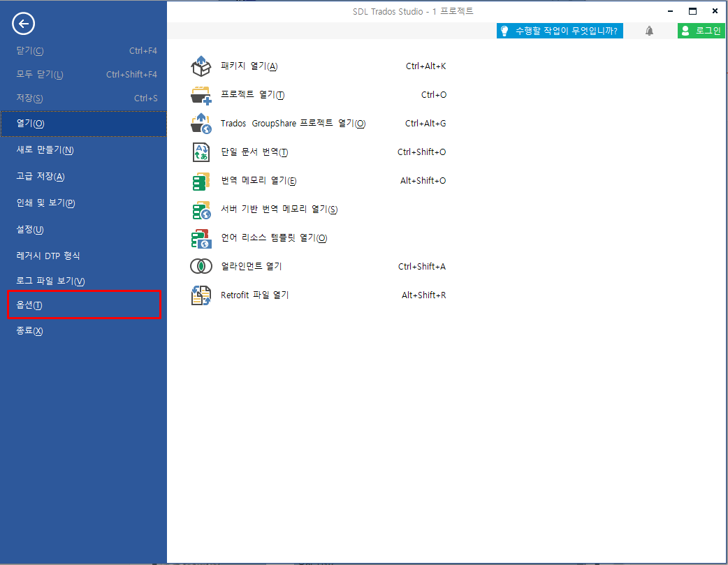This screenshot has height=565, width=728.
Task: Click the 프로젝트 열기 folder icon
Action: (x=201, y=95)
